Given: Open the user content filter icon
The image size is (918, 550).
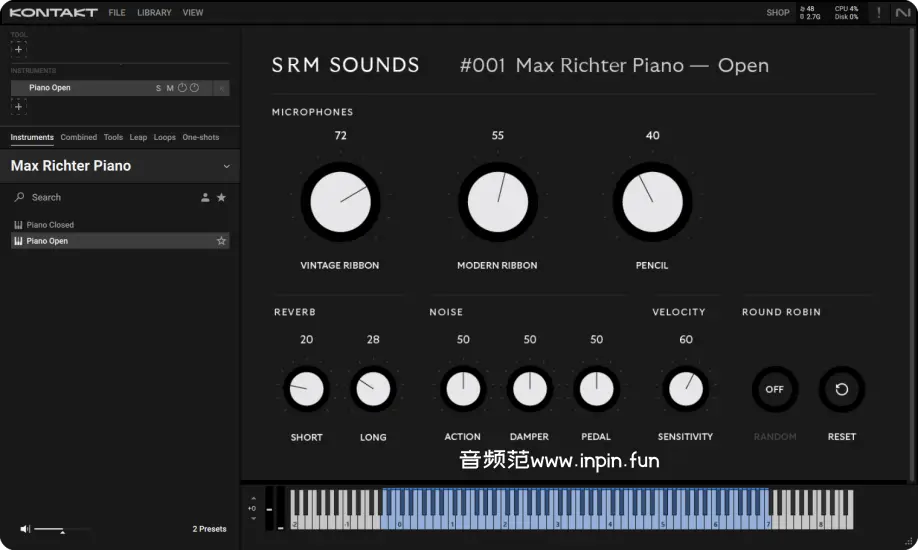Looking at the screenshot, I should [205, 198].
